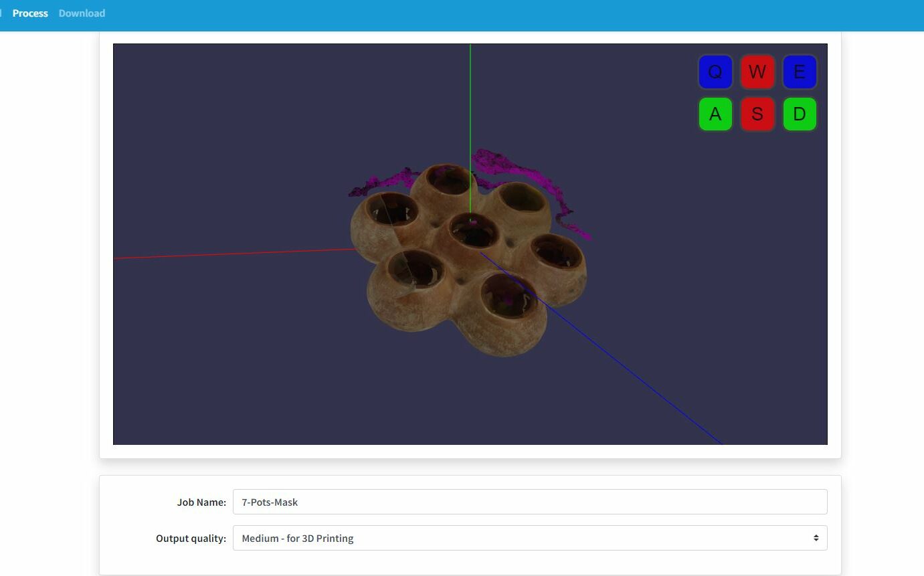Open the Download tab
924x576 pixels.
pyautogui.click(x=82, y=13)
